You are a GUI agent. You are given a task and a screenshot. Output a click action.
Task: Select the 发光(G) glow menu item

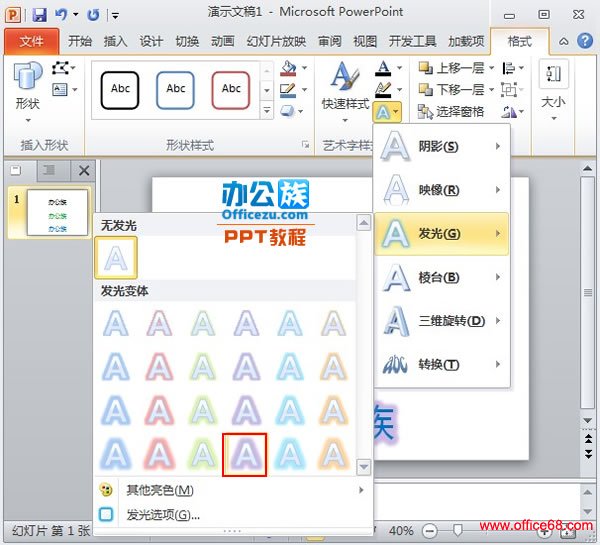pyautogui.click(x=442, y=233)
